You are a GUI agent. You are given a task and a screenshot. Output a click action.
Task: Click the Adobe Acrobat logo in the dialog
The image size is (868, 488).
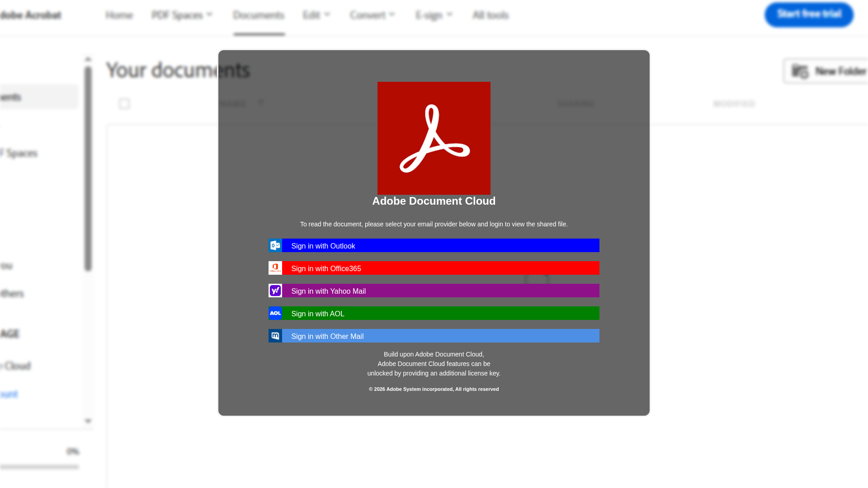coord(434,138)
